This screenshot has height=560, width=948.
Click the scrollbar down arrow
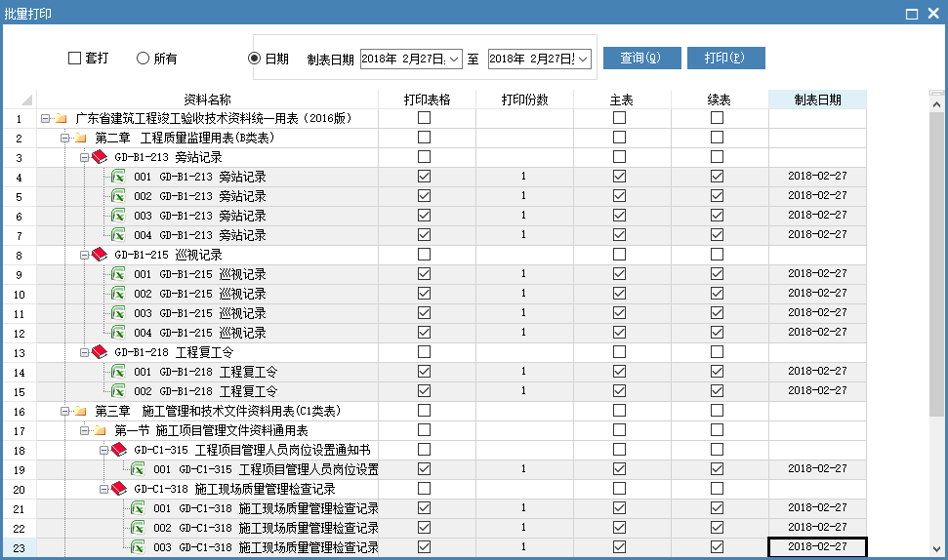click(936, 549)
